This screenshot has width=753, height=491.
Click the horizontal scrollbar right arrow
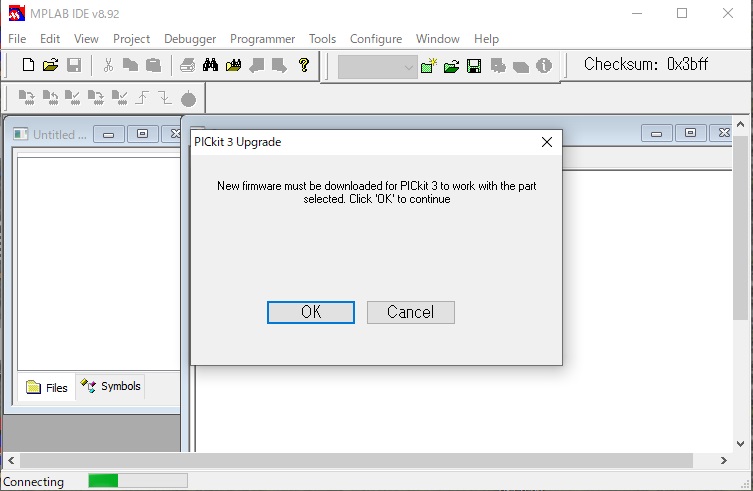(x=724, y=460)
